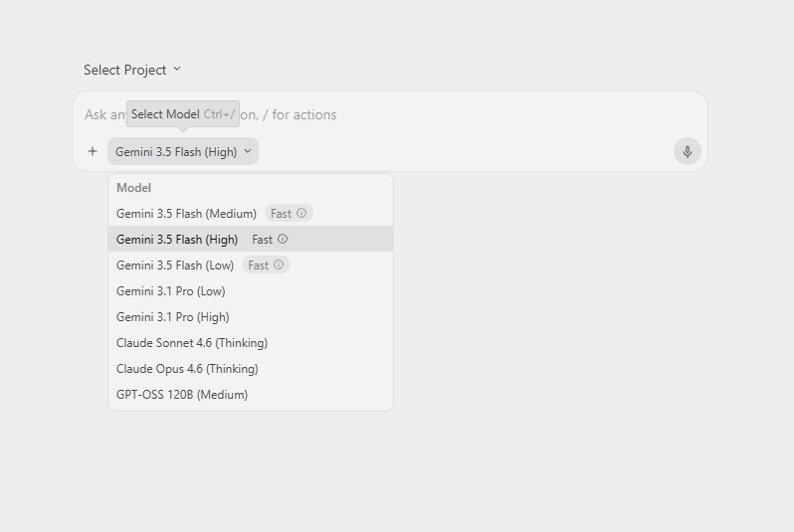Click the plus add attachment icon
Screen dimensions: 794x532
(93, 151)
